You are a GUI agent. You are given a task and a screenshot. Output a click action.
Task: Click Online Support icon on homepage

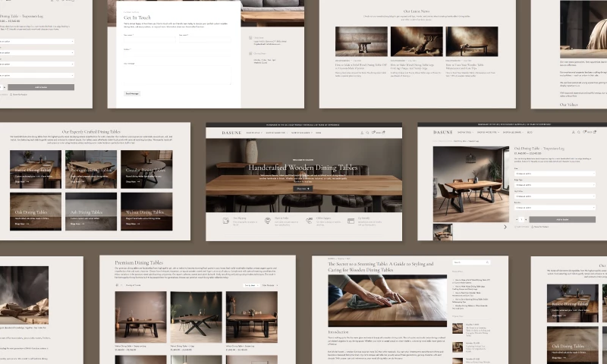tap(309, 221)
